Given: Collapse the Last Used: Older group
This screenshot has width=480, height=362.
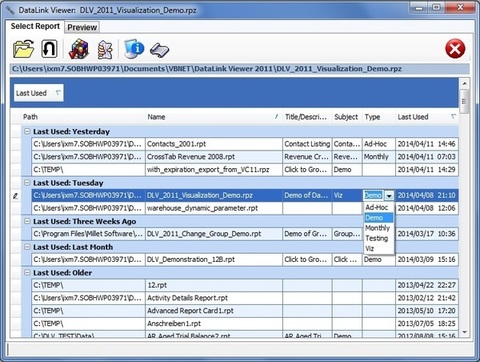Looking at the screenshot, I should click(x=27, y=273).
